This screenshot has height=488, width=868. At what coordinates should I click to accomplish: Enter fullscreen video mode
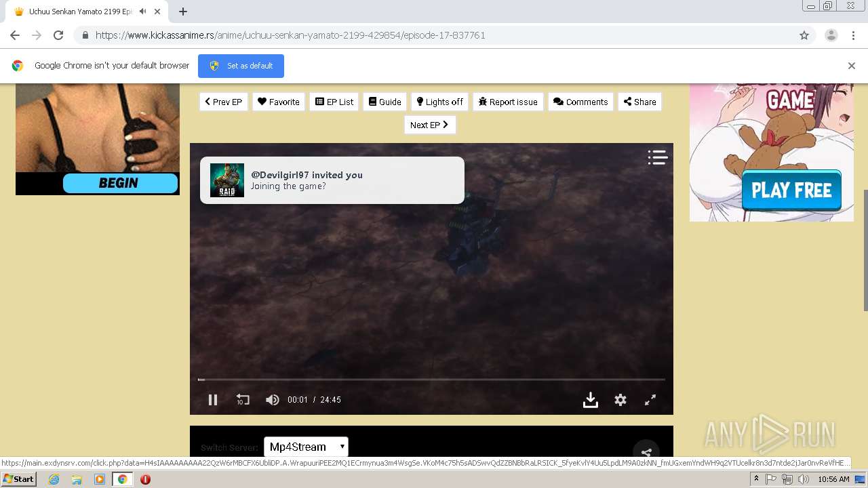click(650, 400)
